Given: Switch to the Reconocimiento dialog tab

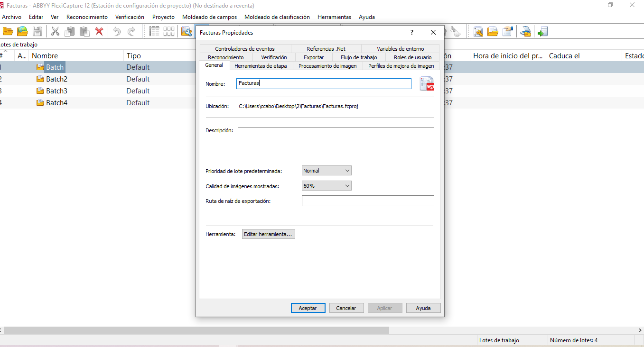Looking at the screenshot, I should pyautogui.click(x=226, y=57).
